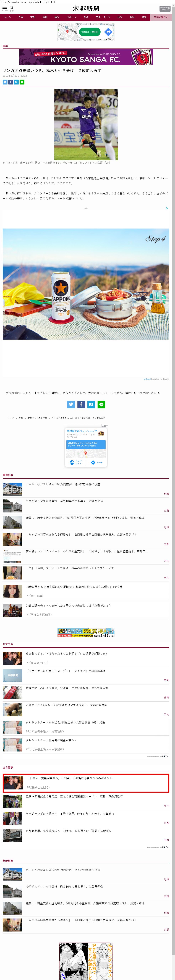Click the Kyoto Sanga F.C. banner
175x980 pixels.
(x=86, y=57)
